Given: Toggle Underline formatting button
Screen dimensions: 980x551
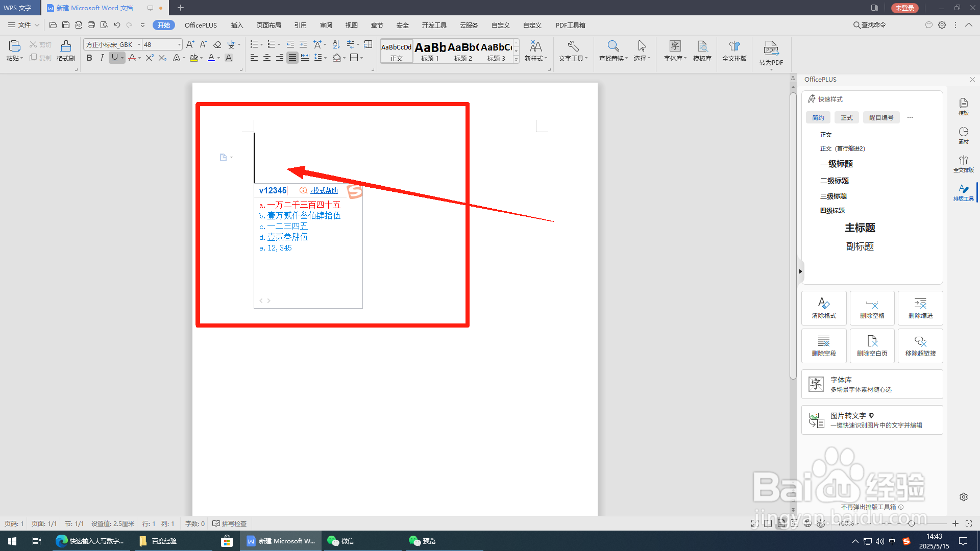Looking at the screenshot, I should pyautogui.click(x=114, y=58).
